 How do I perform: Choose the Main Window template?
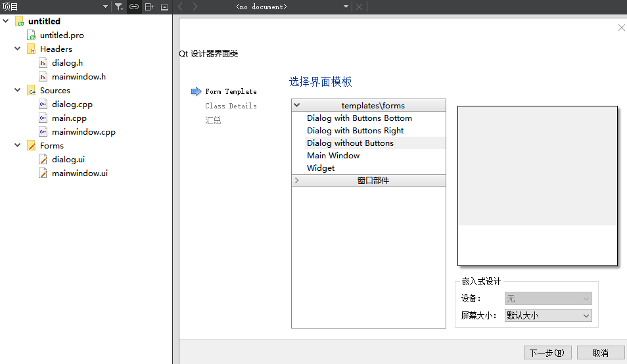point(333,156)
